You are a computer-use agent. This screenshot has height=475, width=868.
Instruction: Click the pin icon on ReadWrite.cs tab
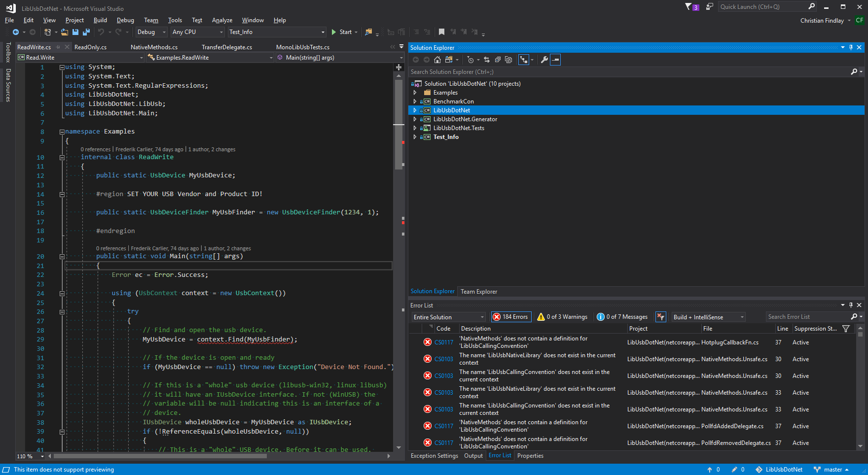[x=58, y=47]
